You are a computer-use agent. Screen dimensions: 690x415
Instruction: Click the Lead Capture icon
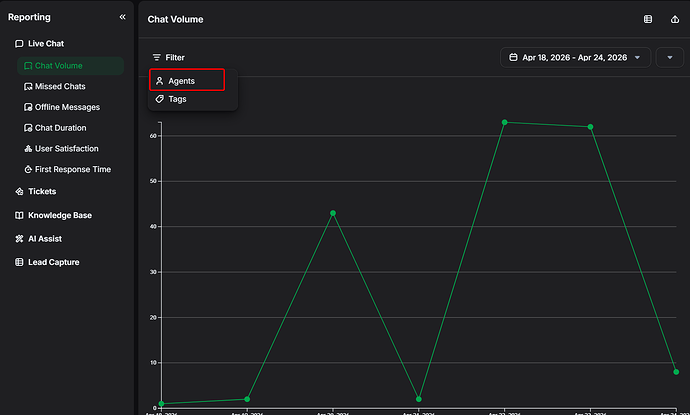pyautogui.click(x=19, y=262)
